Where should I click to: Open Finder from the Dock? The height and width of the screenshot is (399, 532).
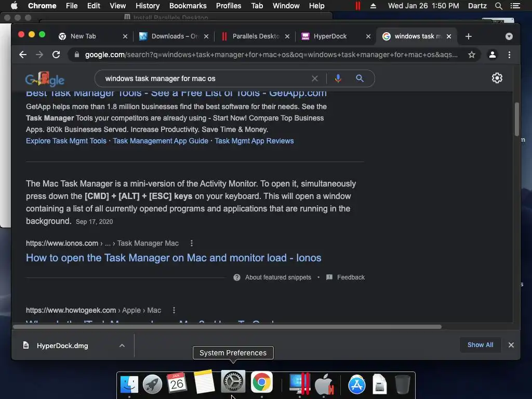[x=129, y=384]
